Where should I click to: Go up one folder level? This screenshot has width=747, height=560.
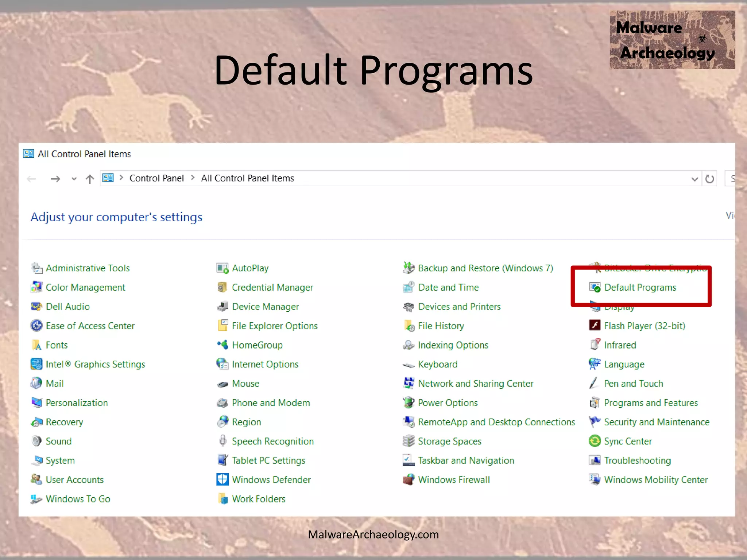coord(90,179)
